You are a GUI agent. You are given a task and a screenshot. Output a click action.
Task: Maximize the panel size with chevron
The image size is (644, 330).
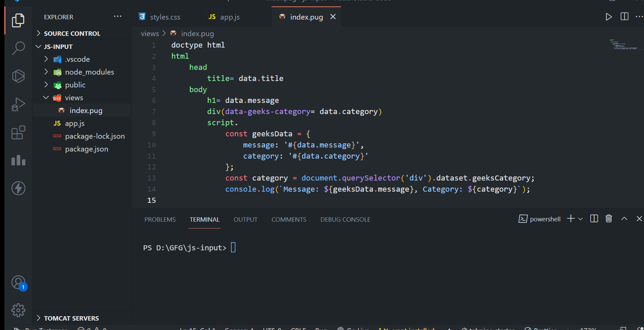point(624,219)
